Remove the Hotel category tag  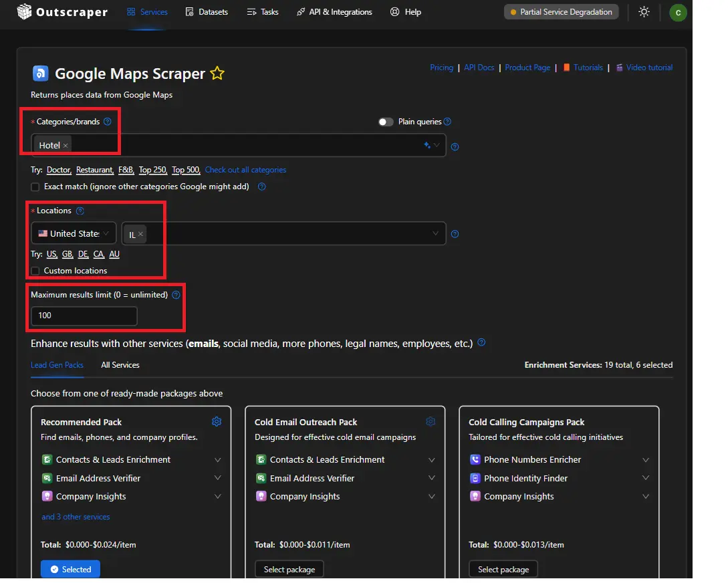(66, 146)
